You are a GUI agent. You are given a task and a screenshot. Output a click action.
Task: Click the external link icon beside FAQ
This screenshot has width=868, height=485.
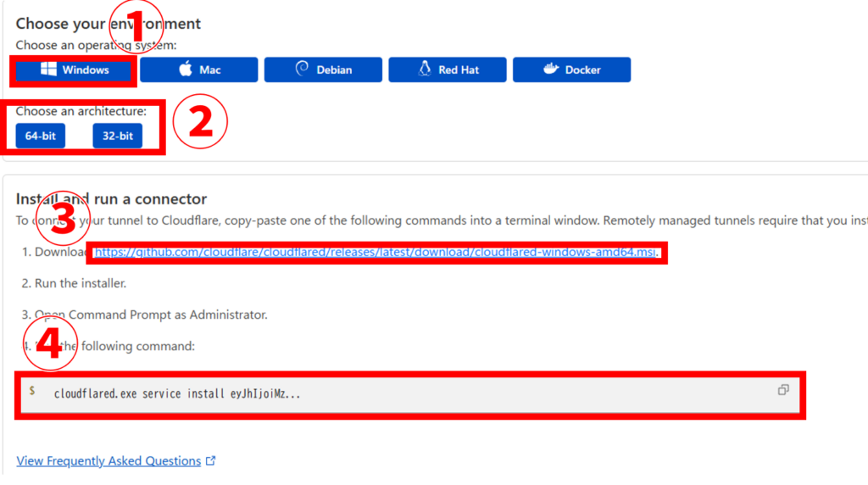[211, 461]
